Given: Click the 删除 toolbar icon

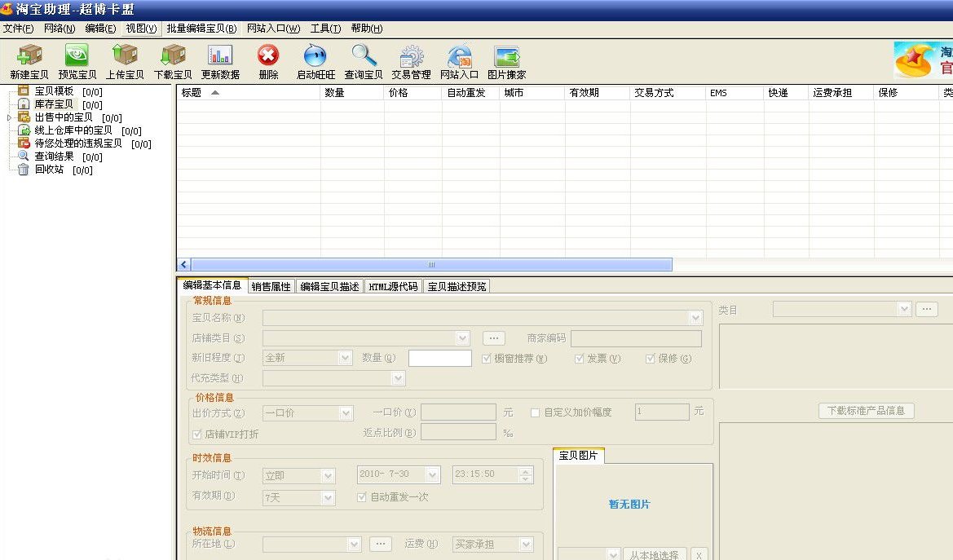Looking at the screenshot, I should point(267,59).
